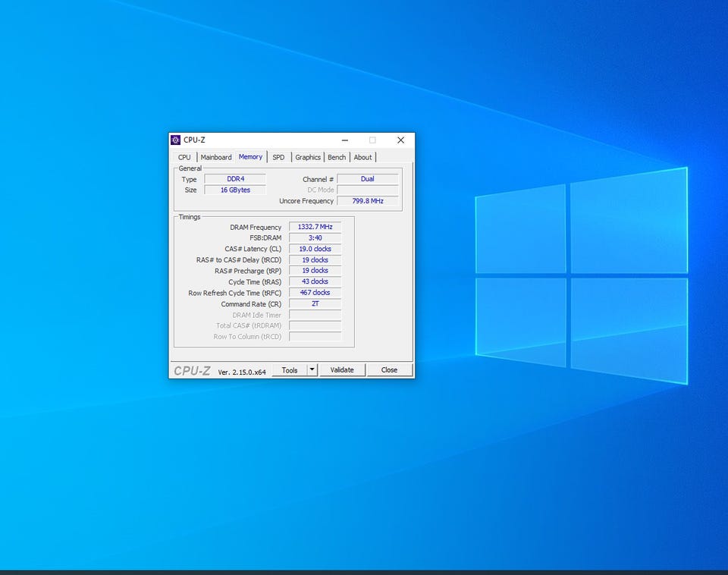This screenshot has width=728, height=575.
Task: Show the About tab
Action: coord(363,157)
